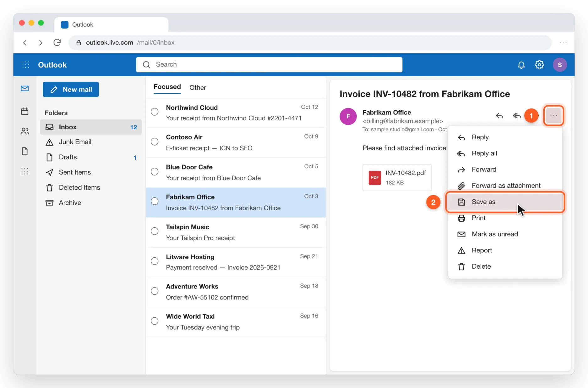Choose Delete from the menu
588x388 pixels.
coord(505,267)
